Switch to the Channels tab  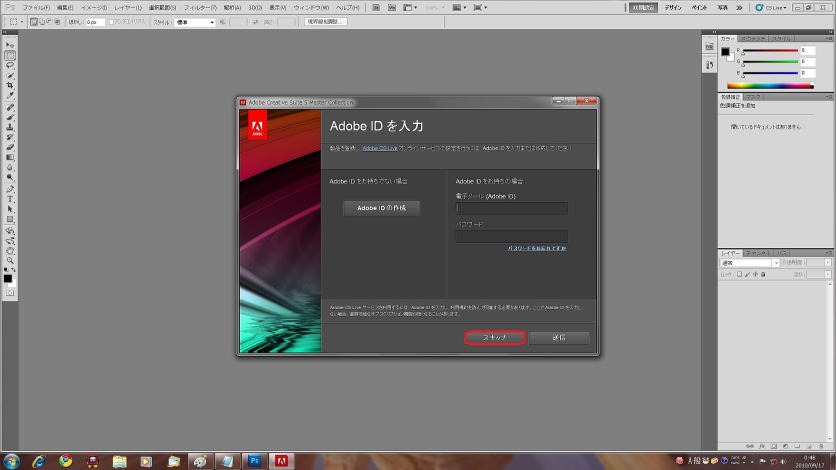(757, 253)
